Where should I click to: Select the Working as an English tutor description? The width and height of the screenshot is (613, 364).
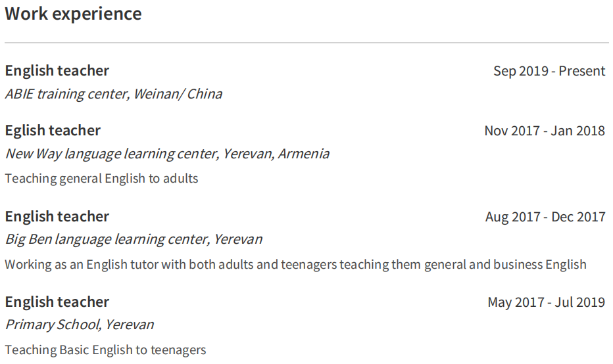coord(295,265)
